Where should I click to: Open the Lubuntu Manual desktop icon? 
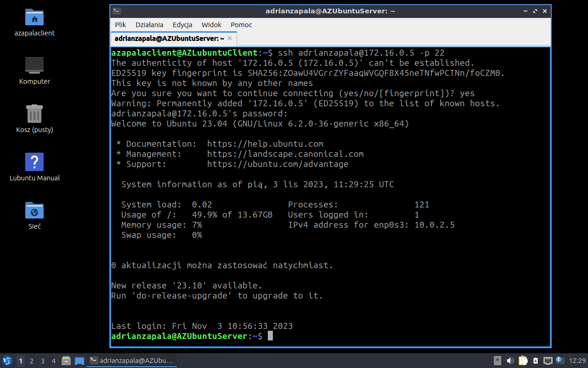click(x=34, y=162)
